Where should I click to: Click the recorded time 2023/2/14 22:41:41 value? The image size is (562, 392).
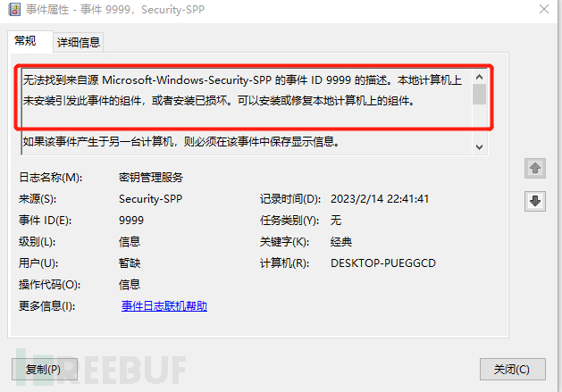[x=380, y=199]
